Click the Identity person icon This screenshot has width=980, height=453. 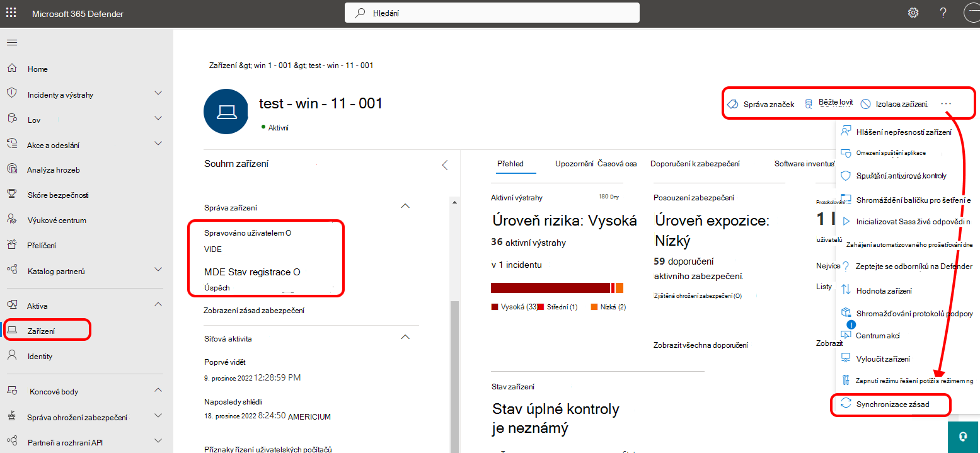[x=11, y=355]
